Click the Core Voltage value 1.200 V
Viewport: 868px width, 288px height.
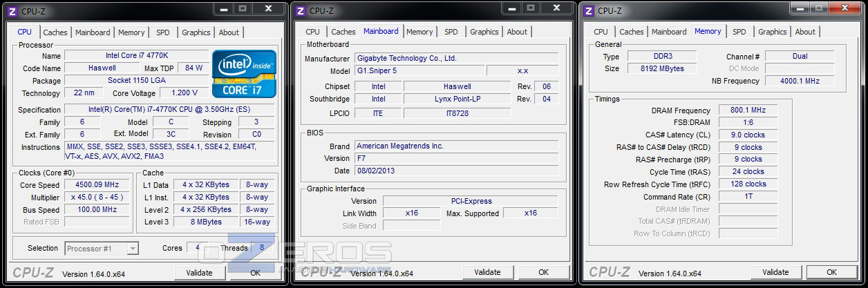point(184,93)
